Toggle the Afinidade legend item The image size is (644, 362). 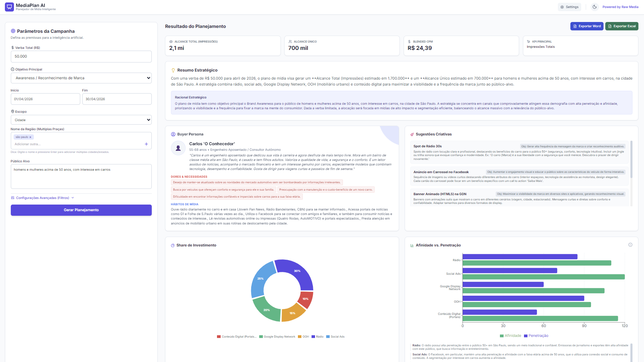coord(510,336)
